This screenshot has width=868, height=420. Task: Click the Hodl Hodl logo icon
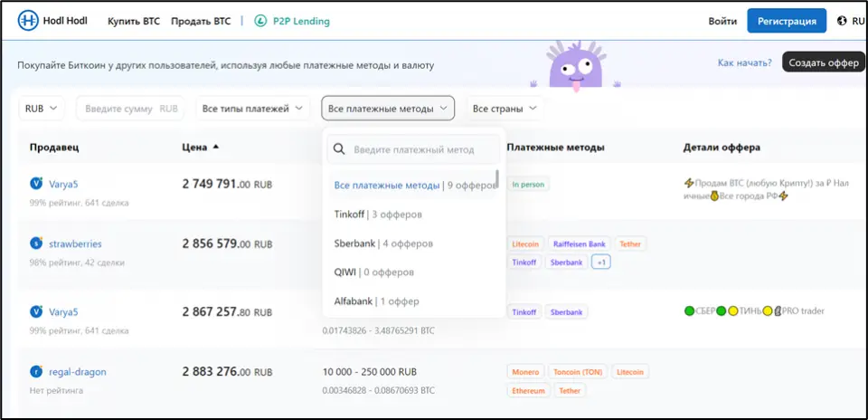27,21
